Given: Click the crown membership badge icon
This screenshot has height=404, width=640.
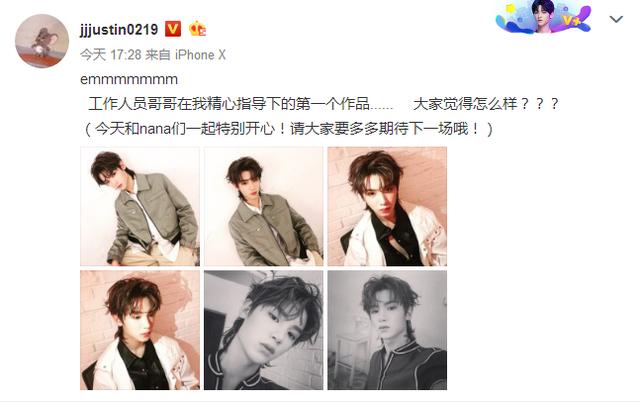Looking at the screenshot, I should pyautogui.click(x=198, y=29).
